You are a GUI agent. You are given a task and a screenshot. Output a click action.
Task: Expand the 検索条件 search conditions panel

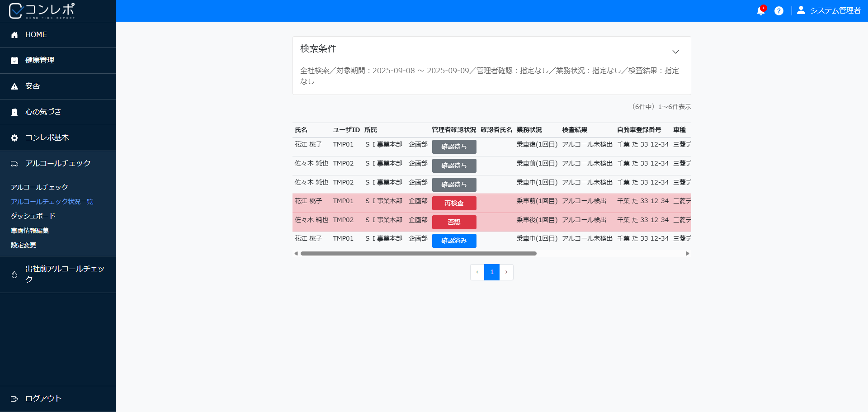(x=675, y=52)
